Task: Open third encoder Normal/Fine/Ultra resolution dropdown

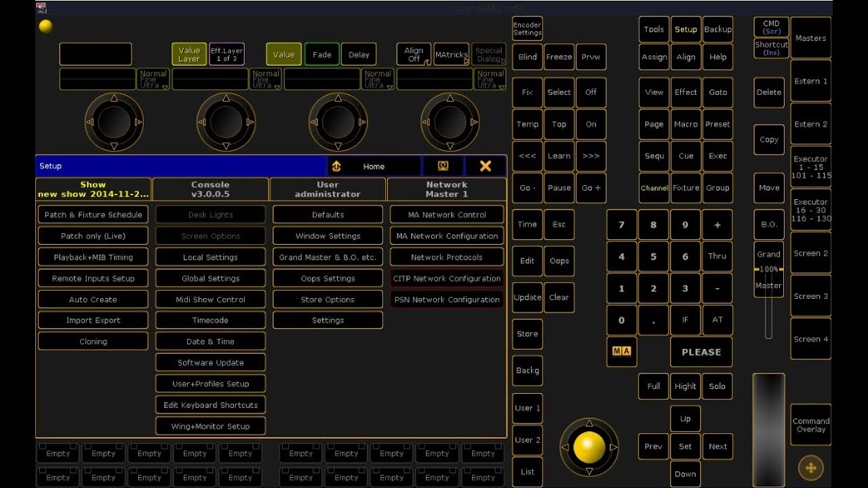Action: pyautogui.click(x=378, y=79)
